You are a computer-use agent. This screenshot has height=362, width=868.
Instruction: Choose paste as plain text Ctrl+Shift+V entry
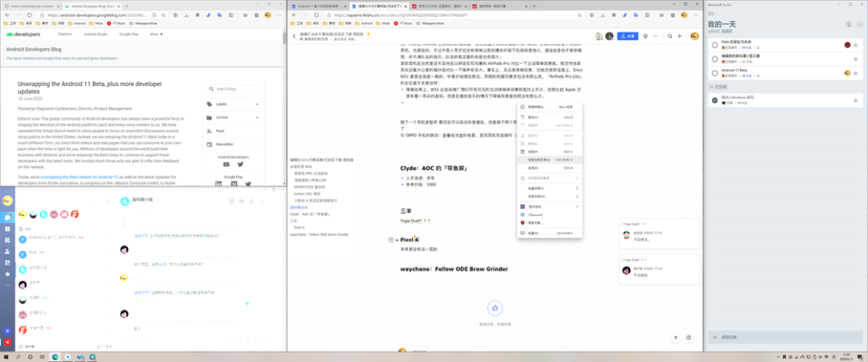click(549, 159)
